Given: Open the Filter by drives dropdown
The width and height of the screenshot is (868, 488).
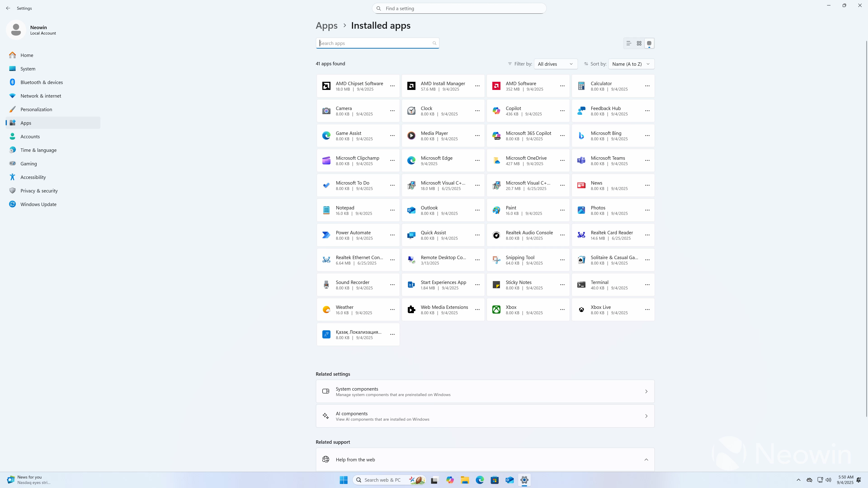Looking at the screenshot, I should 555,64.
